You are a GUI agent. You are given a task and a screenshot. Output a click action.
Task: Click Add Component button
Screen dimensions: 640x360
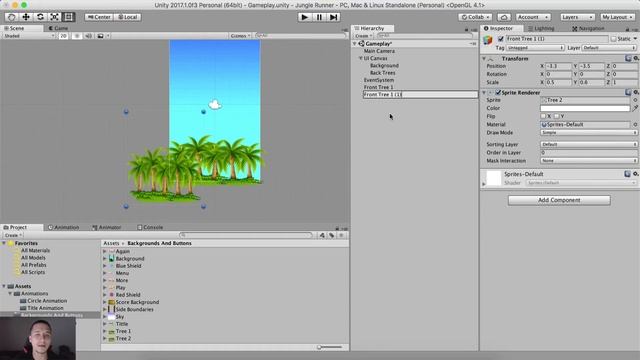point(559,200)
